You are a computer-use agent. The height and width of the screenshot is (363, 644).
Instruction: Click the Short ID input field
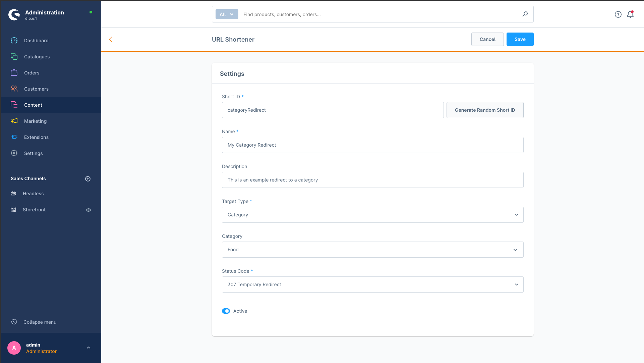(x=333, y=110)
